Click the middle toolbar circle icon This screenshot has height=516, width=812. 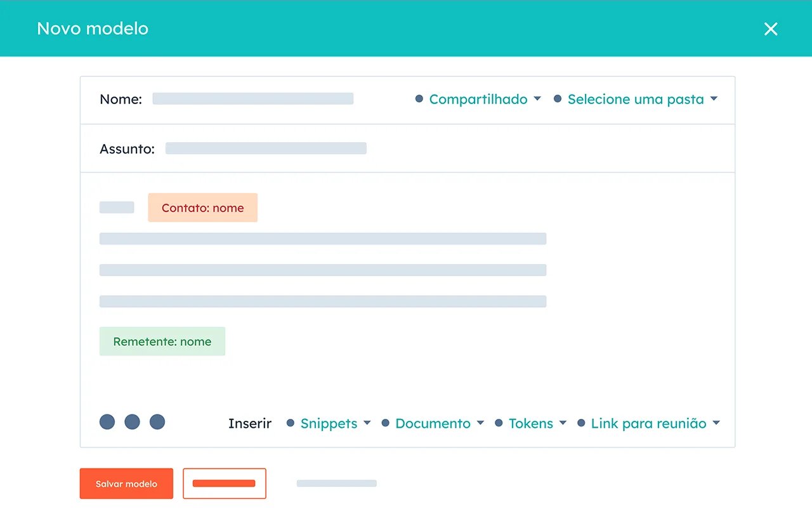(132, 421)
